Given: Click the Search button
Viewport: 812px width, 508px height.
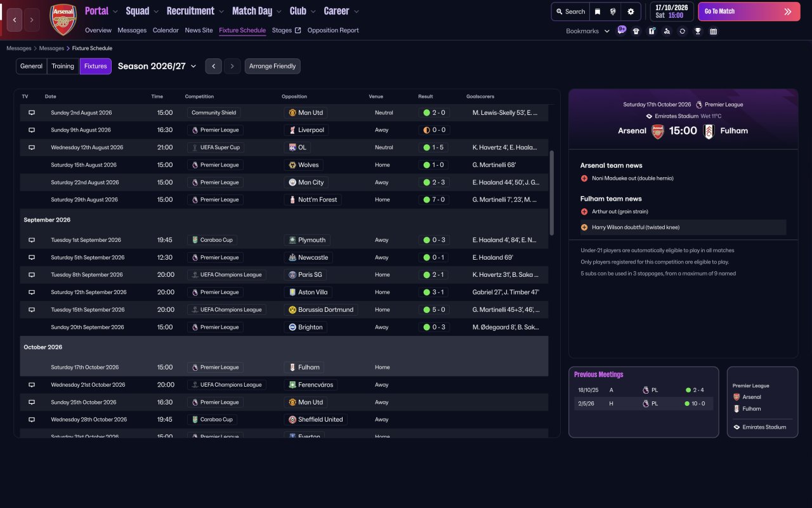Looking at the screenshot, I should pos(570,11).
